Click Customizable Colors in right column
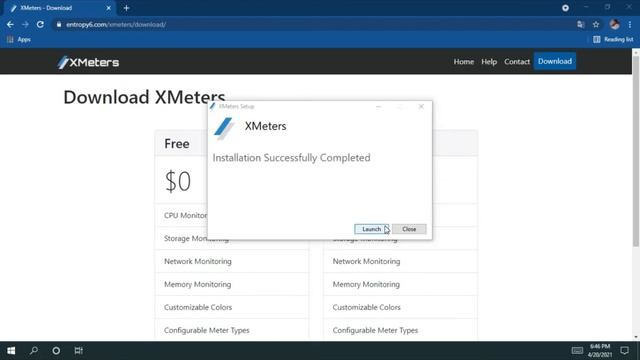Screen dimensions: 640x360 (367, 307)
